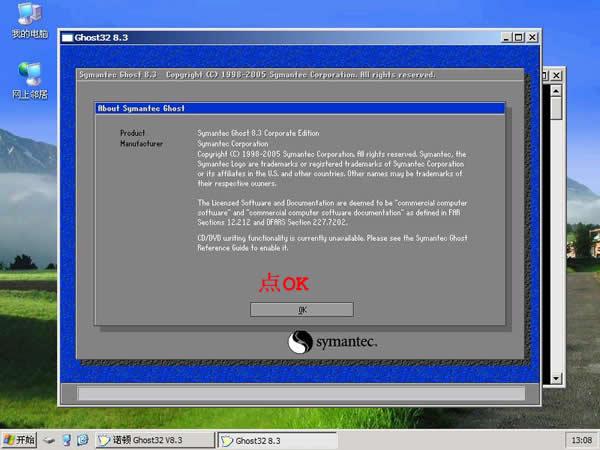The height and width of the screenshot is (450, 600).
Task: Click the second quick launch computer icon
Action: (67, 440)
